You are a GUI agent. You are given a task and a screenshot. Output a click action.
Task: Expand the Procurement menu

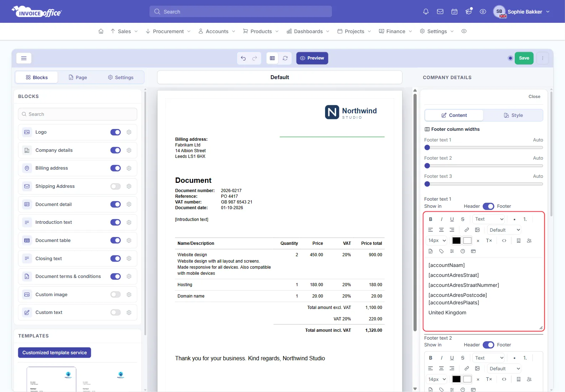click(168, 31)
